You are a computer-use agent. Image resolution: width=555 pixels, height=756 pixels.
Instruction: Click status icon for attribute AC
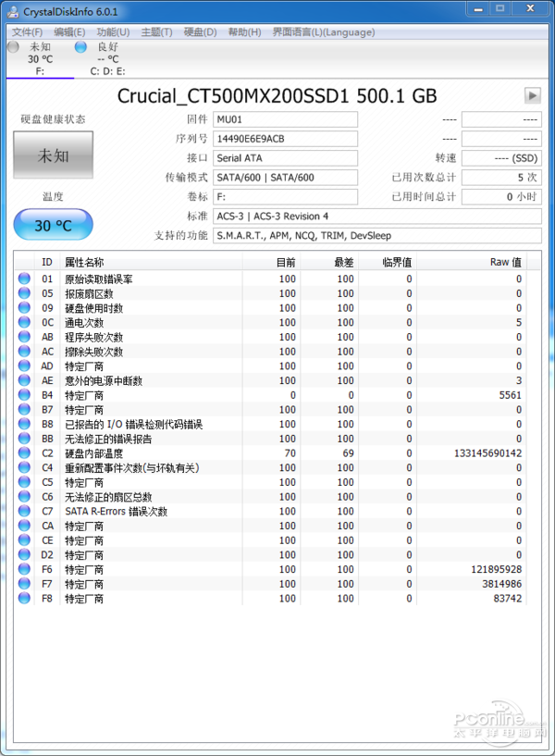24,351
